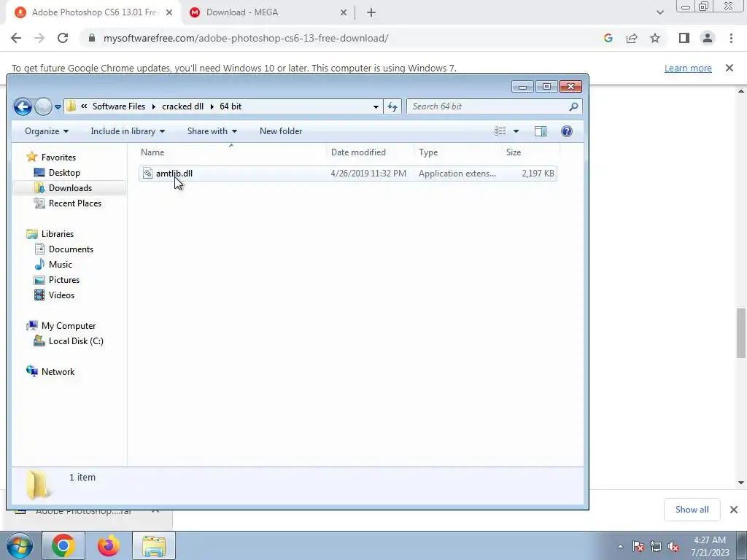Open Chrome's three-dot menu
747x560 pixels.
(x=731, y=38)
